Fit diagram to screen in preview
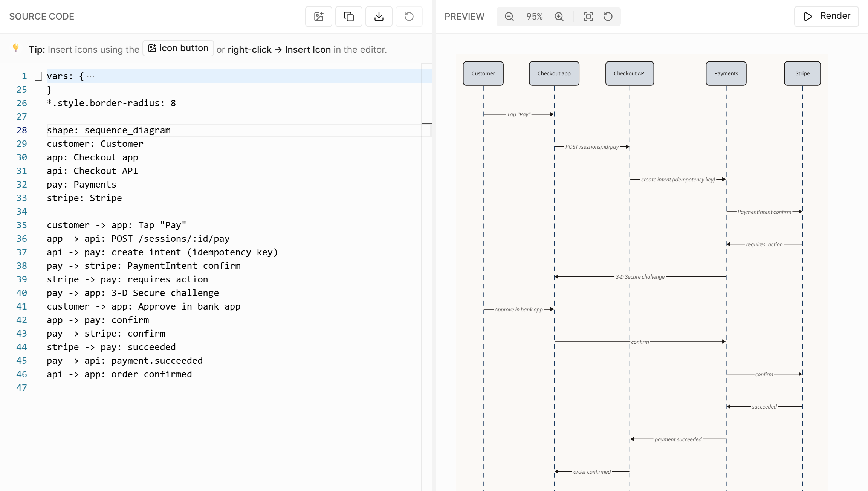The width and height of the screenshot is (868, 491). pos(588,17)
